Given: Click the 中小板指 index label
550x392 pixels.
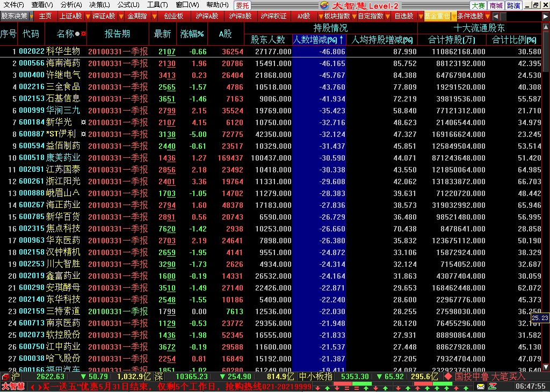Looking at the screenshot, I should pos(315,377).
